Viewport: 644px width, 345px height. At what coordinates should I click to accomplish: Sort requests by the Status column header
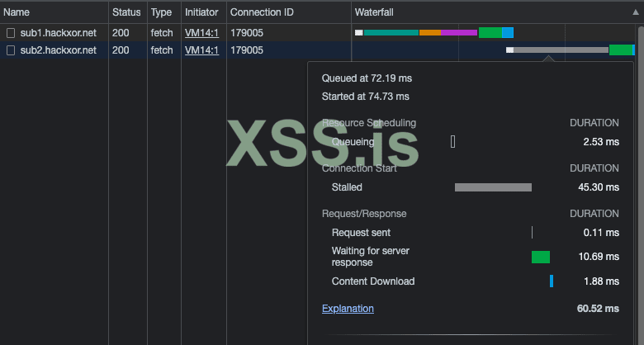[x=126, y=12]
